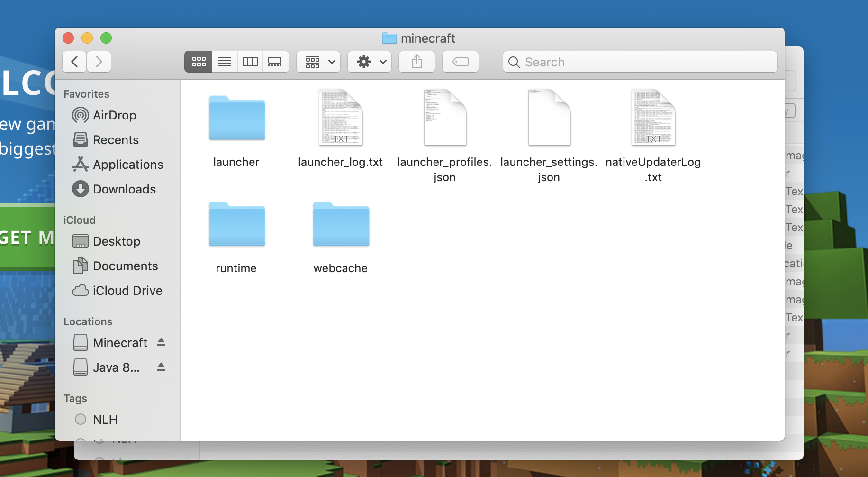Image resolution: width=868 pixels, height=477 pixels.
Task: Open AirDrop in the sidebar
Action: 114,115
